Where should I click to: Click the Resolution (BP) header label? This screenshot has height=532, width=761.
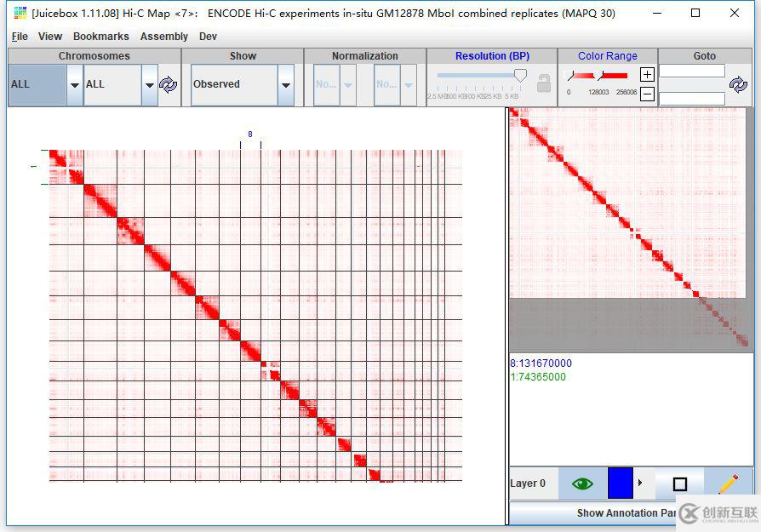[492, 56]
